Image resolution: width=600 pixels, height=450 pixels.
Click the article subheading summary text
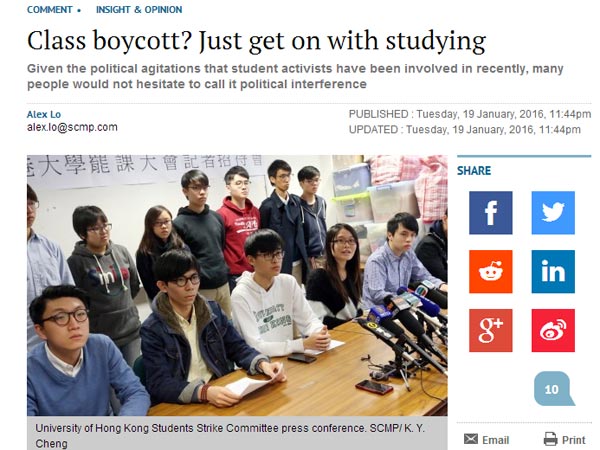[x=295, y=76]
